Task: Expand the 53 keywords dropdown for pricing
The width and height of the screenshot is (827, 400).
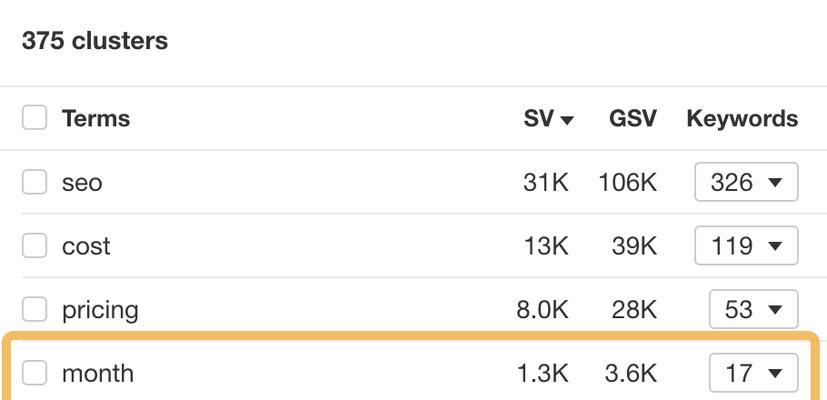Action: (754, 309)
